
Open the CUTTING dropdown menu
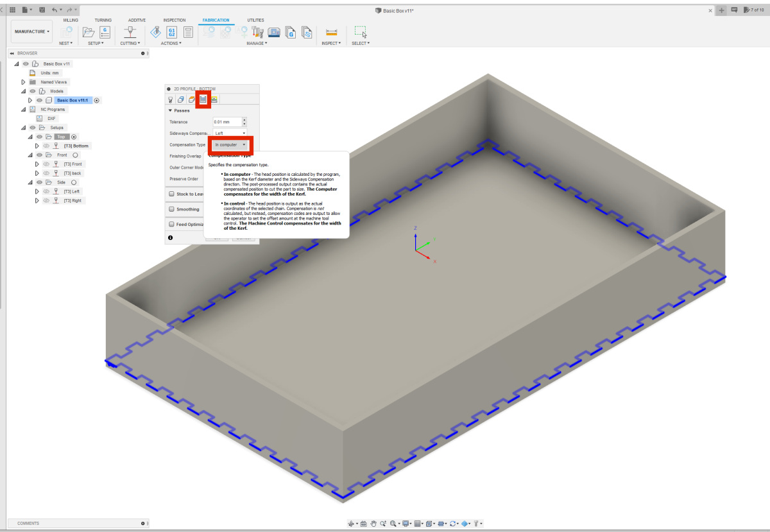(x=129, y=43)
